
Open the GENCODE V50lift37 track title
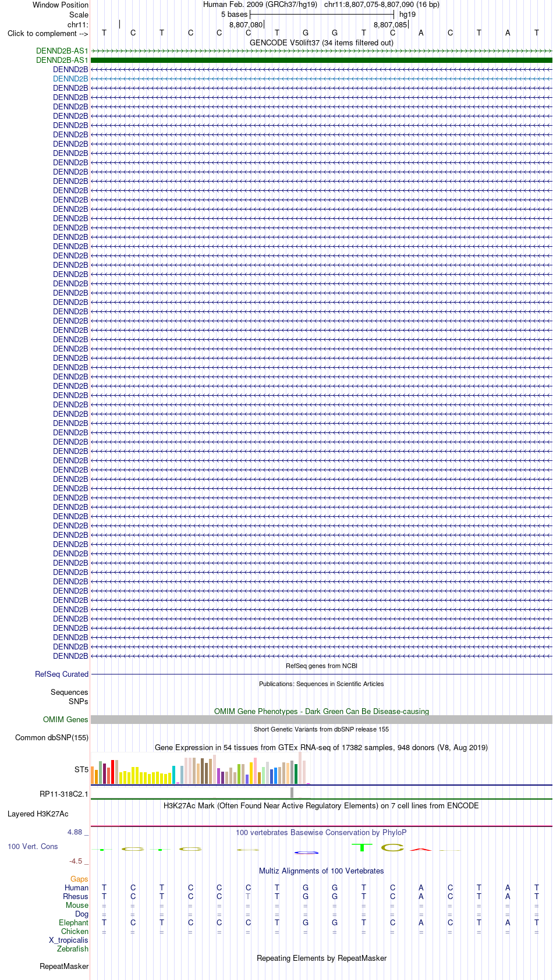click(321, 42)
